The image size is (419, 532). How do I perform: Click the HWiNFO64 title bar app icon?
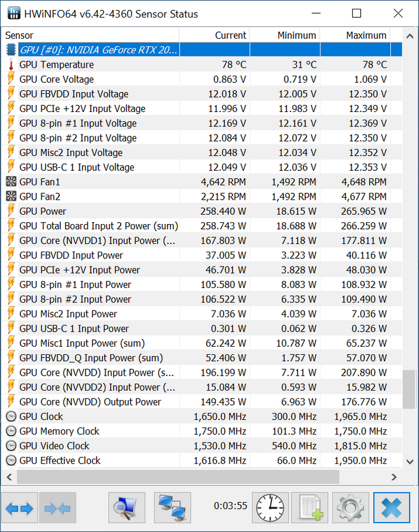pyautogui.click(x=14, y=13)
